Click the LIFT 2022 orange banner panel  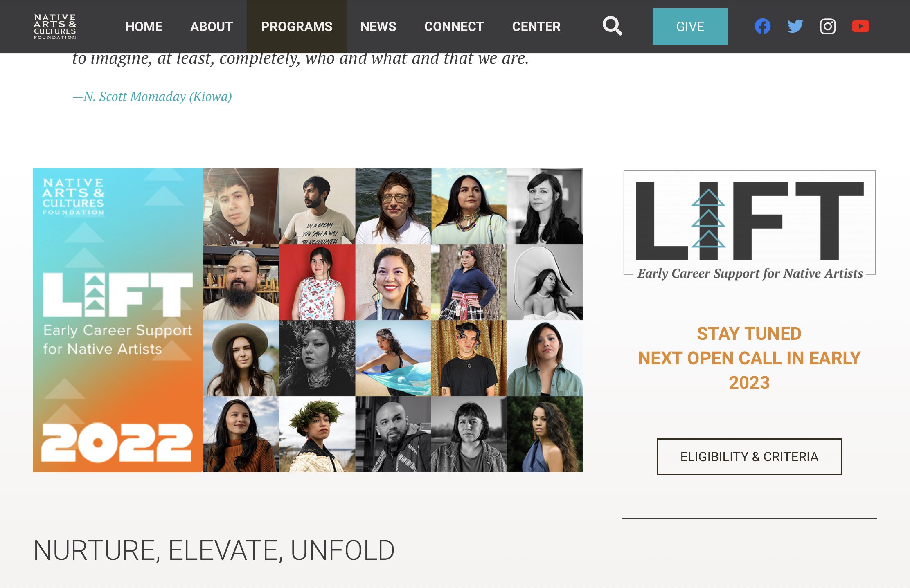coord(118,320)
